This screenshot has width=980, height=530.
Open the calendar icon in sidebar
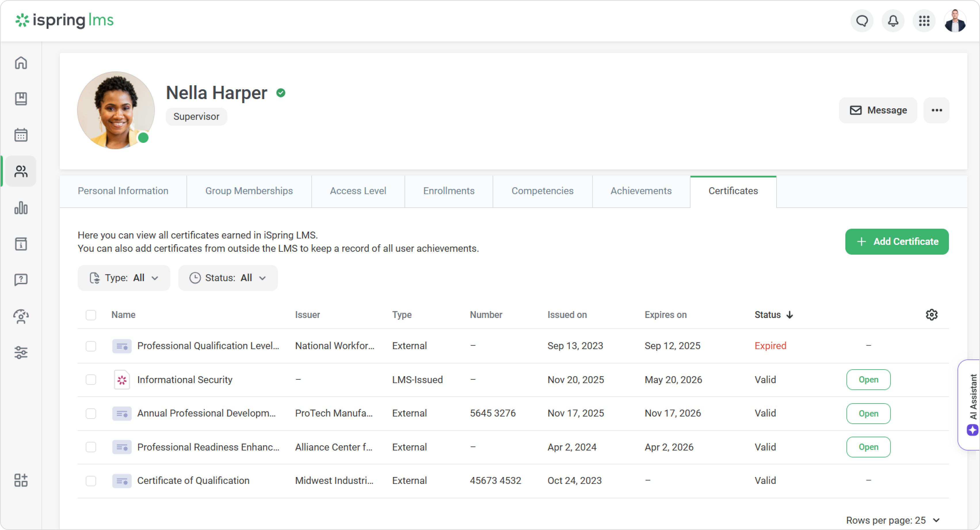coord(21,135)
